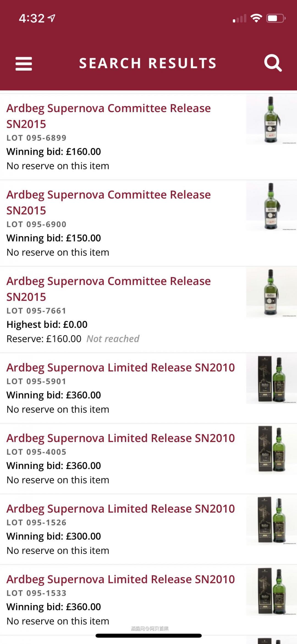The image size is (297, 644).
Task: Tap the cellular signal bars icon
Action: tap(239, 19)
